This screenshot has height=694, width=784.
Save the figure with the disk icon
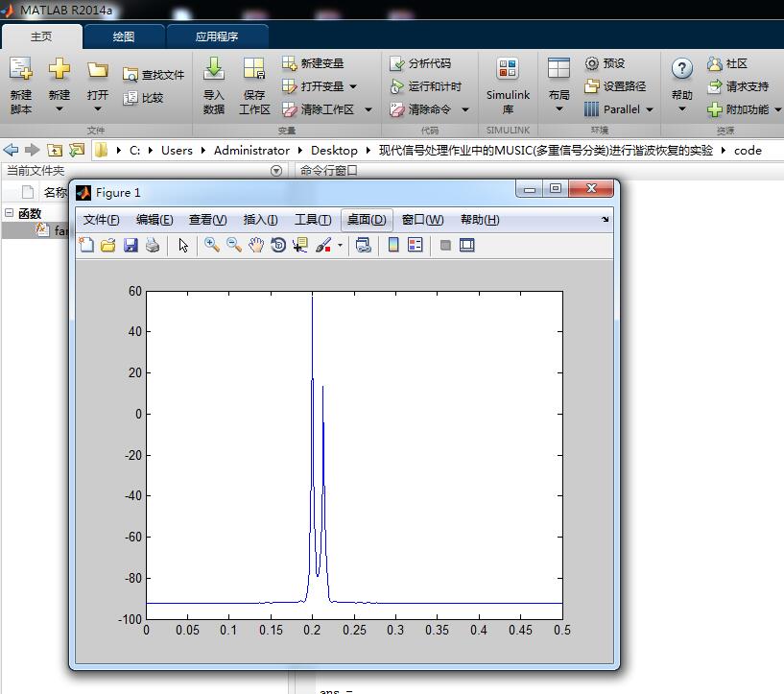131,245
